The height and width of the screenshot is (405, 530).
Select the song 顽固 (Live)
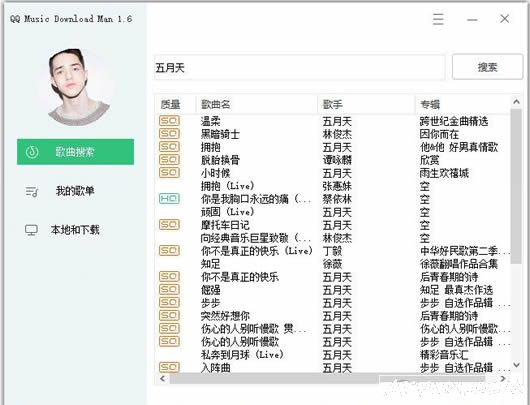pos(227,212)
